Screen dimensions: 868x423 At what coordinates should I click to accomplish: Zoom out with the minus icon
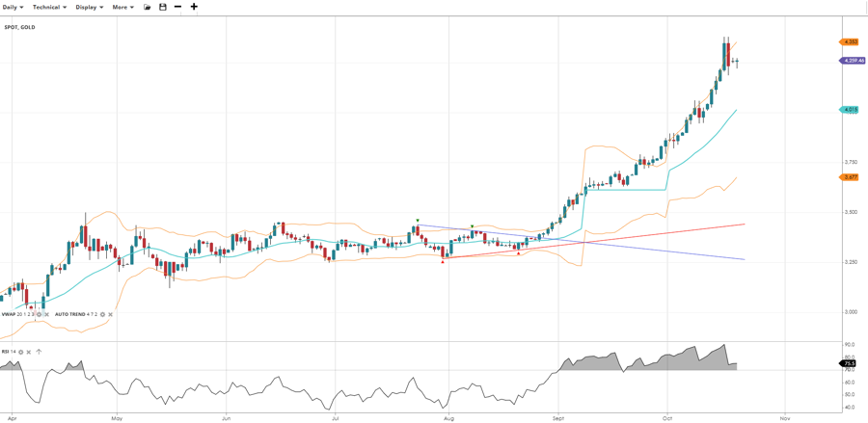click(x=177, y=7)
